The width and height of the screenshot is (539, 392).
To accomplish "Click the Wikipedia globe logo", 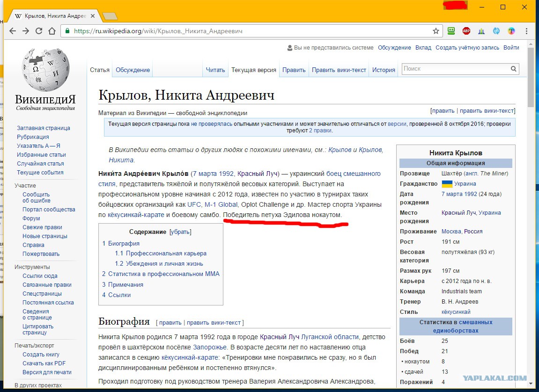I will pyautogui.click(x=45, y=70).
